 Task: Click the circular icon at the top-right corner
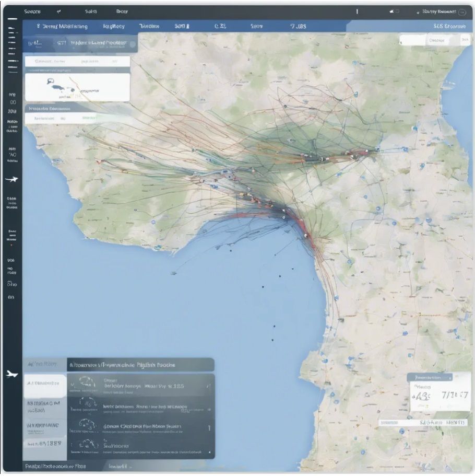462,11
